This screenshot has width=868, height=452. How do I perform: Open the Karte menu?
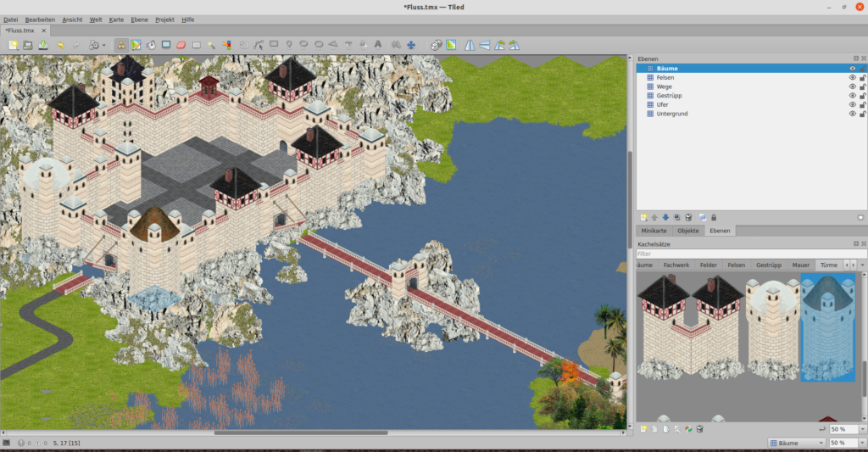(x=116, y=19)
